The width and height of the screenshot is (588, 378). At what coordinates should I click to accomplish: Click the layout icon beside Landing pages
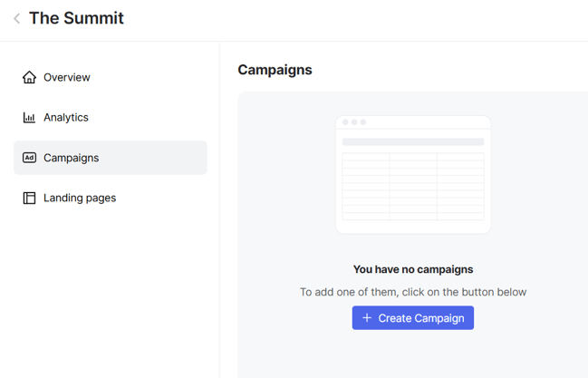pos(29,198)
